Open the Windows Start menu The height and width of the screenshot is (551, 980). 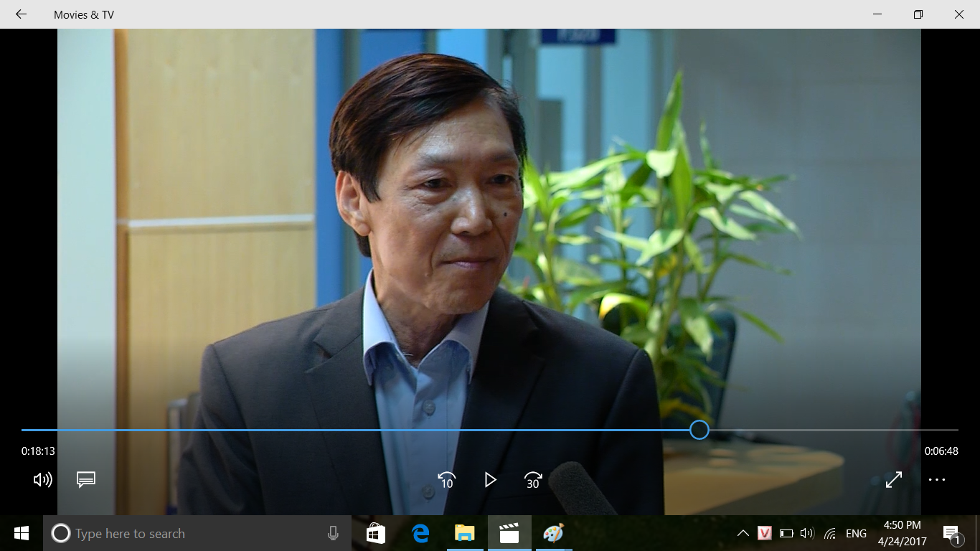point(21,533)
